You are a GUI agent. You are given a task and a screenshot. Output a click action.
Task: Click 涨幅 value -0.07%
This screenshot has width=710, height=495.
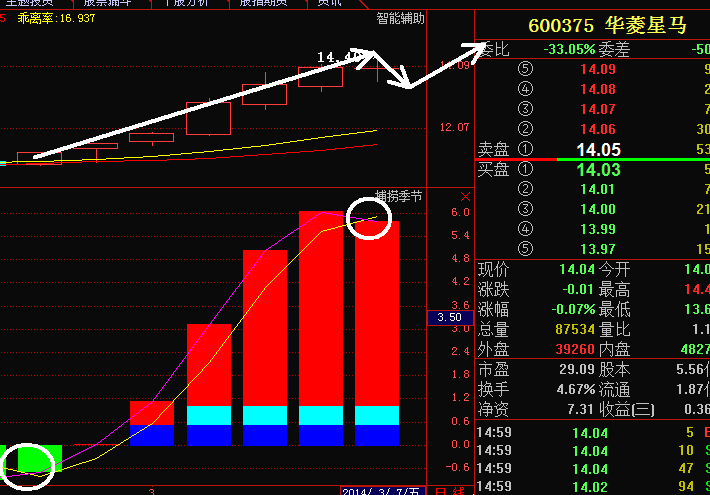573,309
